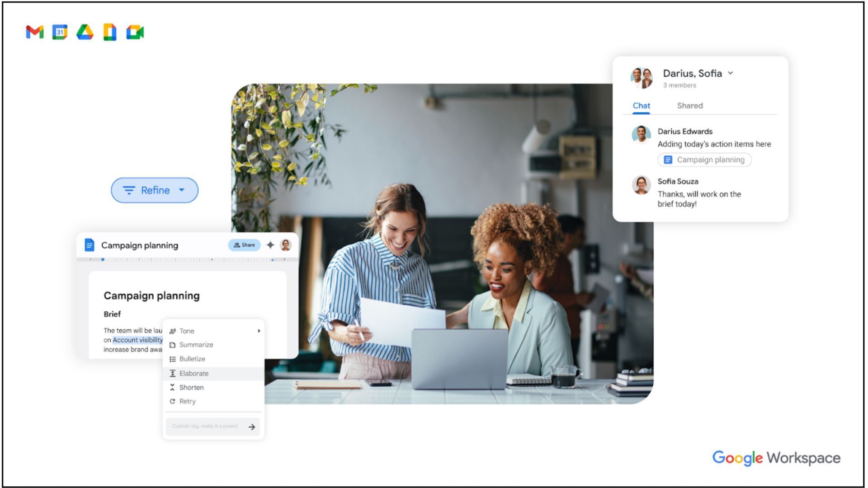Select Summarize from the refine menu
This screenshot has width=868, height=488.
(196, 345)
